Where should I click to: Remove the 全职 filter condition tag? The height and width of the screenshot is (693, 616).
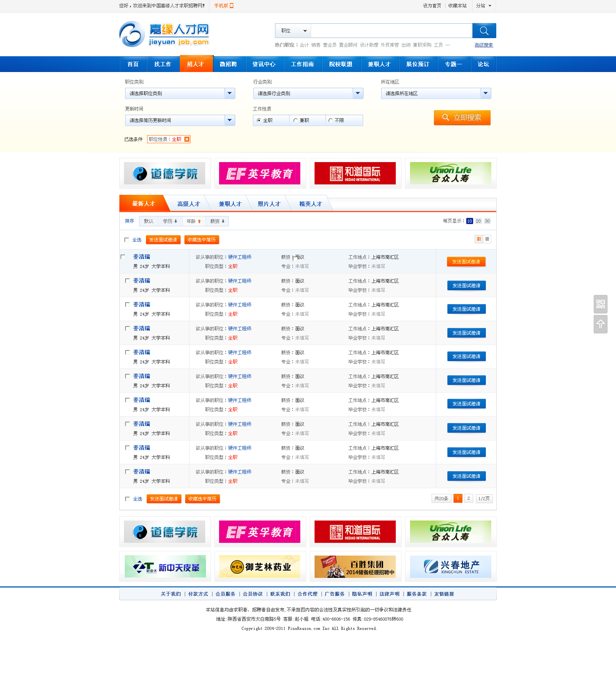coord(187,139)
